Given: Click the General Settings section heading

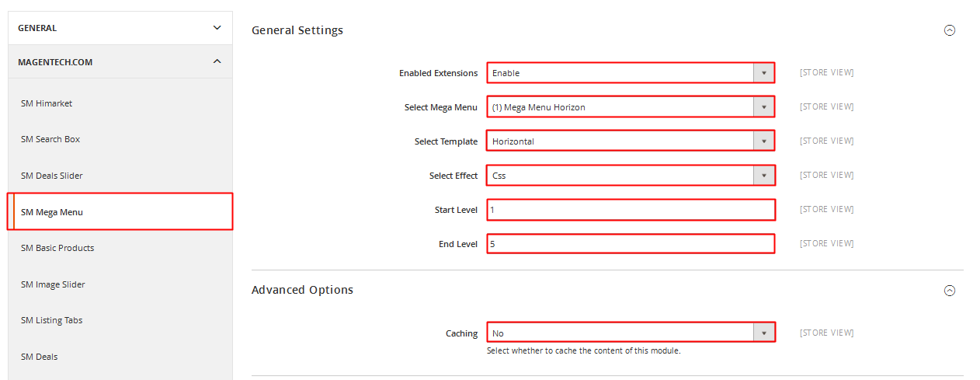Looking at the screenshot, I should point(297,30).
